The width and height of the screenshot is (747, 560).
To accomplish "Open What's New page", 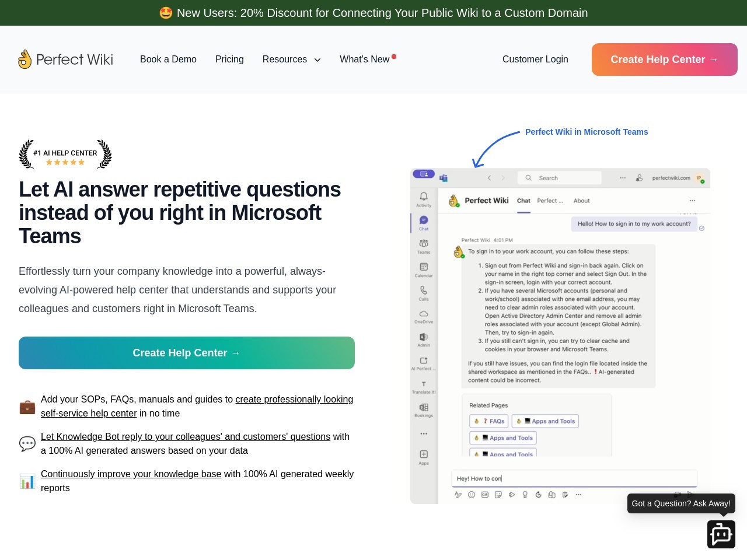I will click(368, 59).
